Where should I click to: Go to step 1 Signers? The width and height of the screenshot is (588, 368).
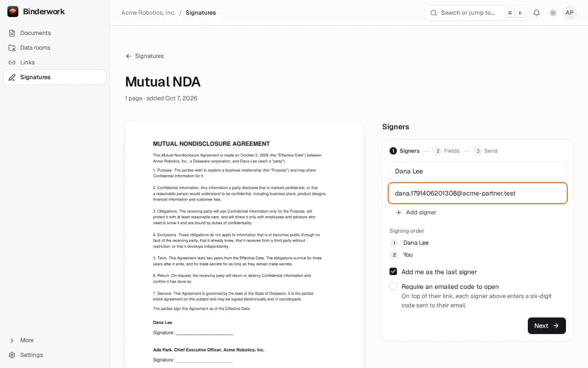(x=405, y=151)
